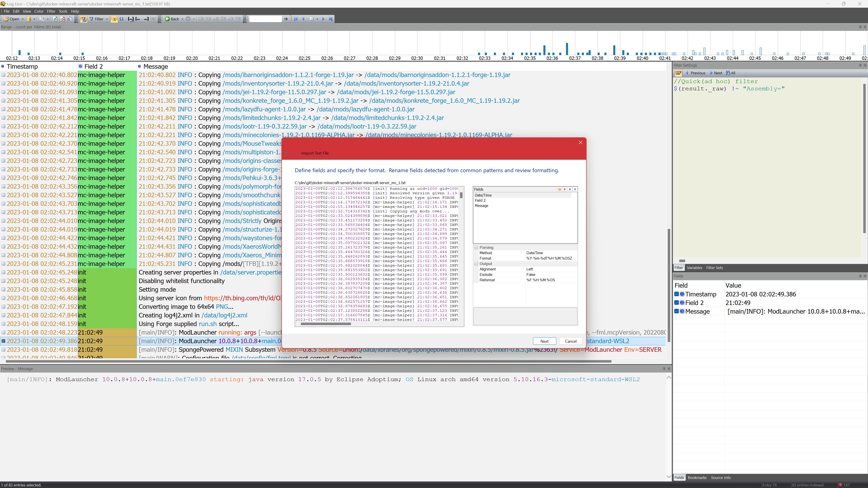Click Cancel in Import Text File dialog
868x488 pixels.
click(x=571, y=341)
